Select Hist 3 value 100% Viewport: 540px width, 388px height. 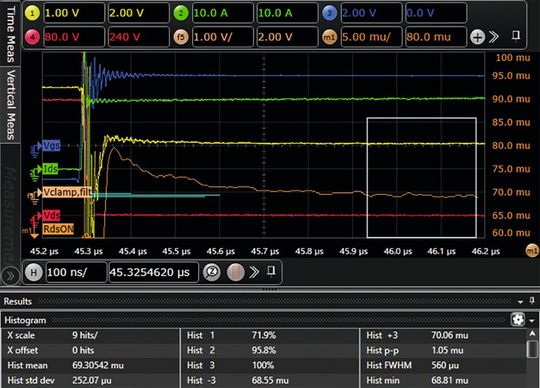click(263, 365)
